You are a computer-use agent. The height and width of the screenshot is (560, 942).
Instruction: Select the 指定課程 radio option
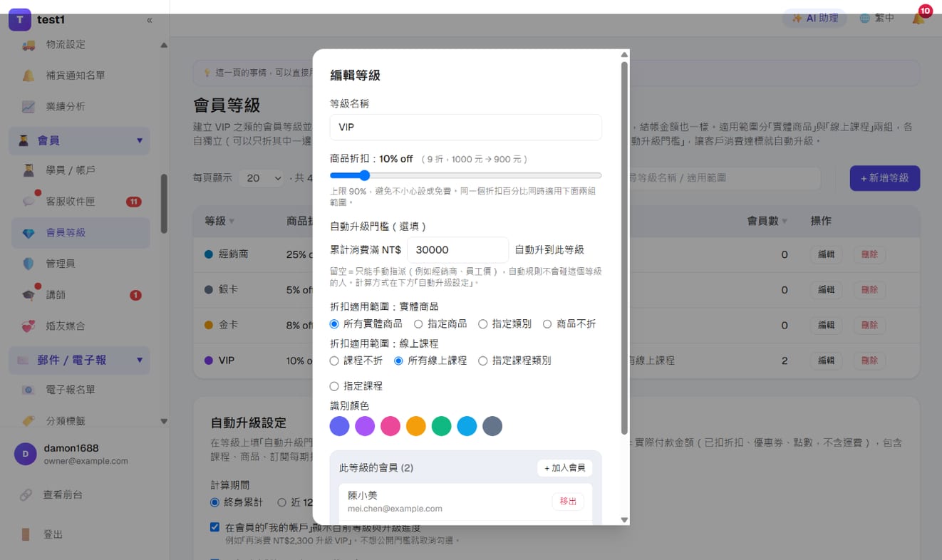334,386
